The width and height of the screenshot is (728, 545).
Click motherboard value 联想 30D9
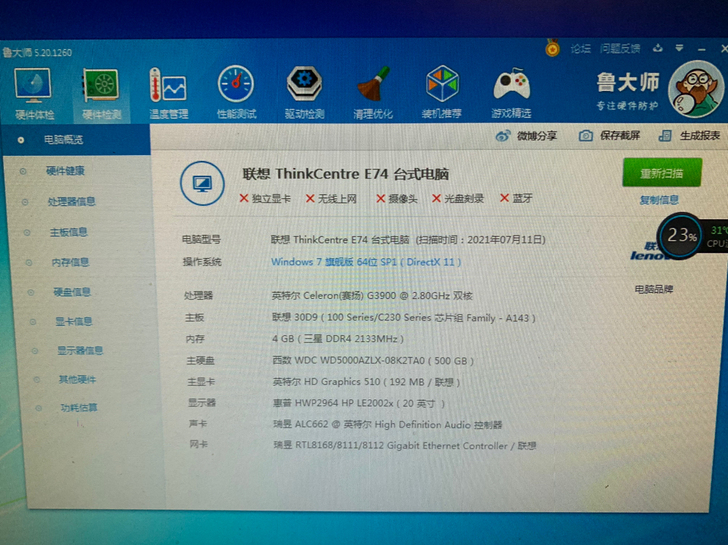[403, 318]
